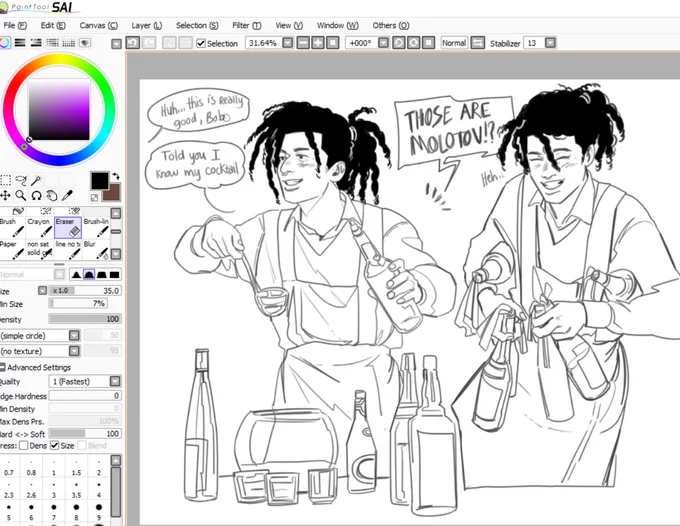This screenshot has width=680, height=526.
Task: Toggle the Selection visibility checkbox
Action: (x=201, y=43)
